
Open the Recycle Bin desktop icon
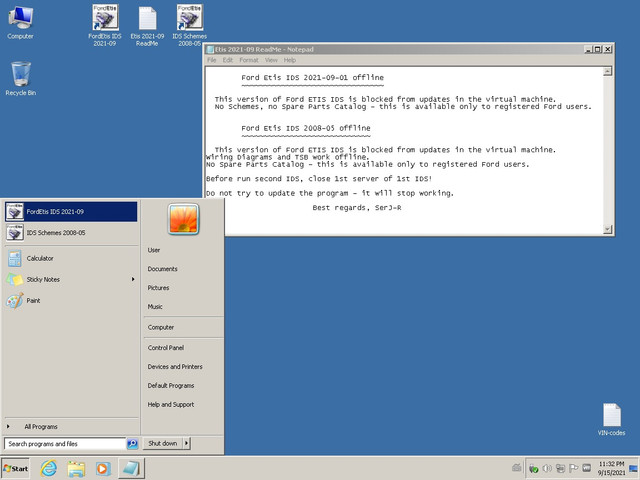(20, 78)
